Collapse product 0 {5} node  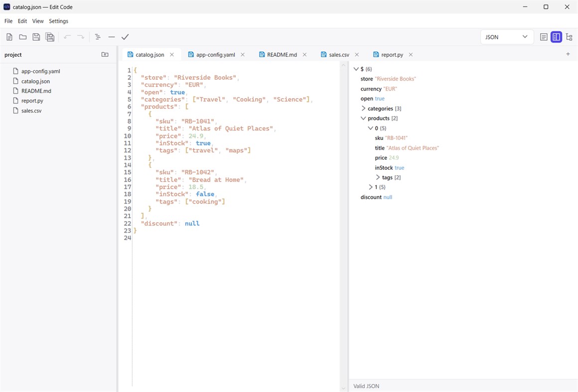coord(370,128)
